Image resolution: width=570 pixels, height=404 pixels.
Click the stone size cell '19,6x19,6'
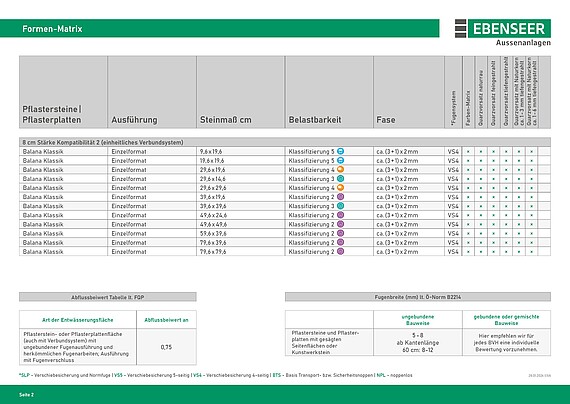pyautogui.click(x=212, y=161)
